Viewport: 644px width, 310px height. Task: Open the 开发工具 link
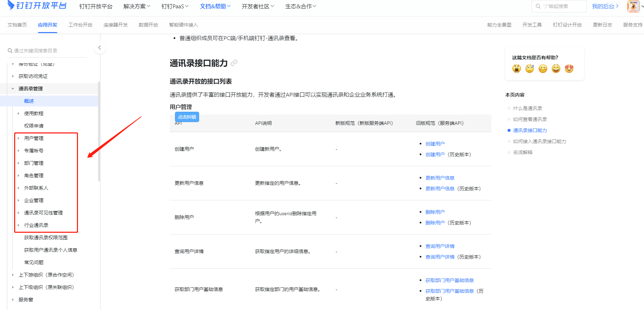[532, 25]
